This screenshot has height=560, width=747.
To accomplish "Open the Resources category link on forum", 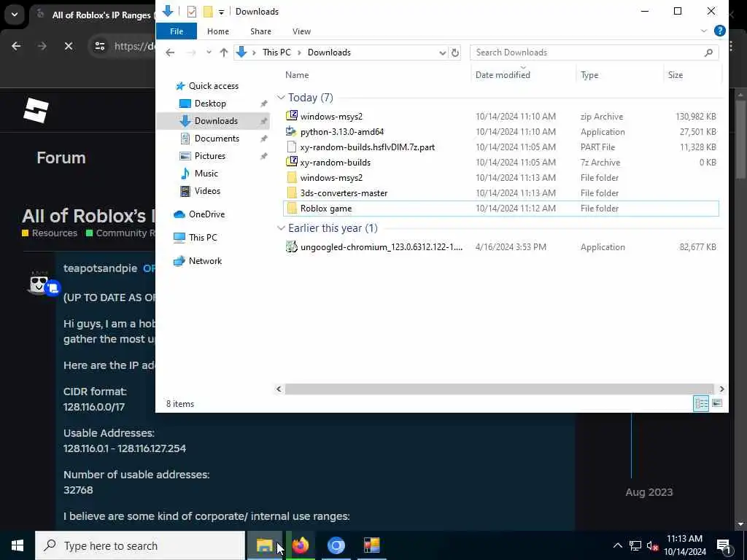I will 54,233.
